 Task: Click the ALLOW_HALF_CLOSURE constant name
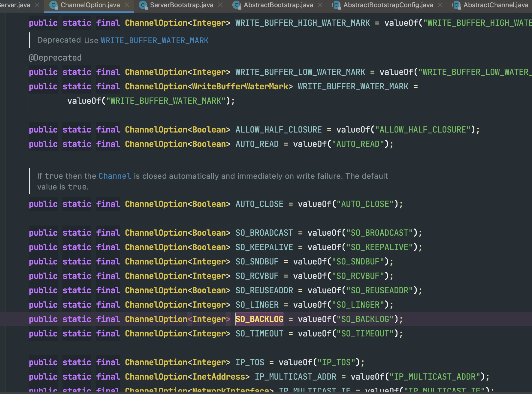coord(279,130)
